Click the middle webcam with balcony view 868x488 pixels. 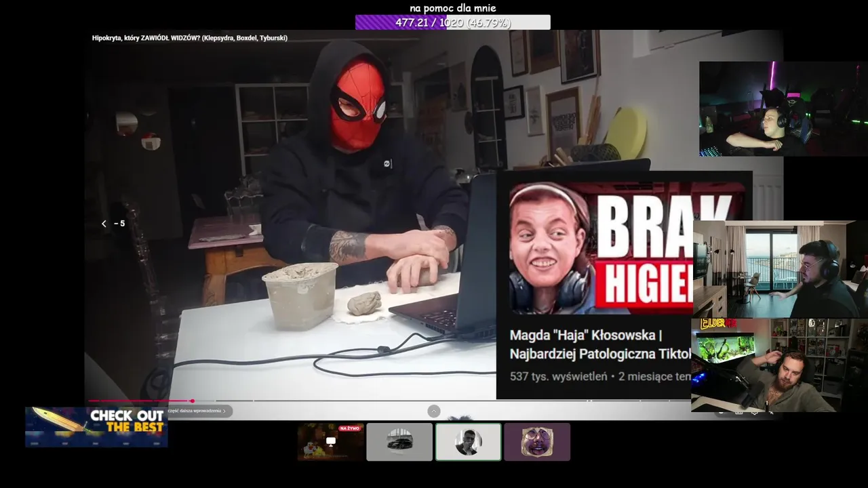(781, 268)
